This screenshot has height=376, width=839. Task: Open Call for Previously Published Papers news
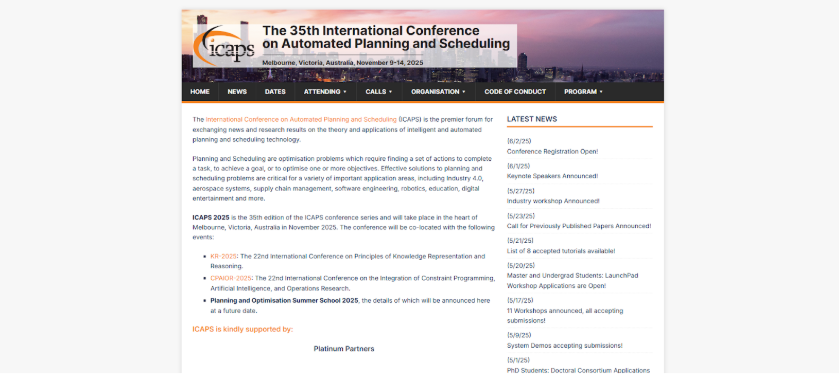579,226
